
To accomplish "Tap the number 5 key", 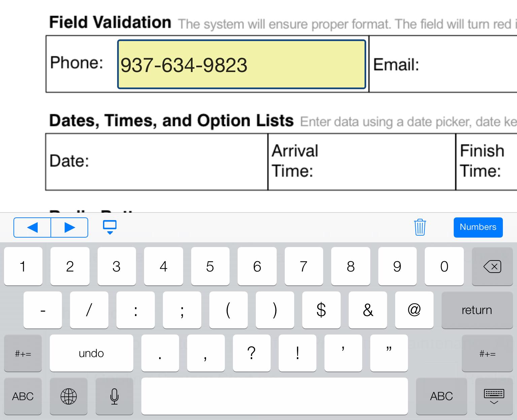I will [210, 267].
